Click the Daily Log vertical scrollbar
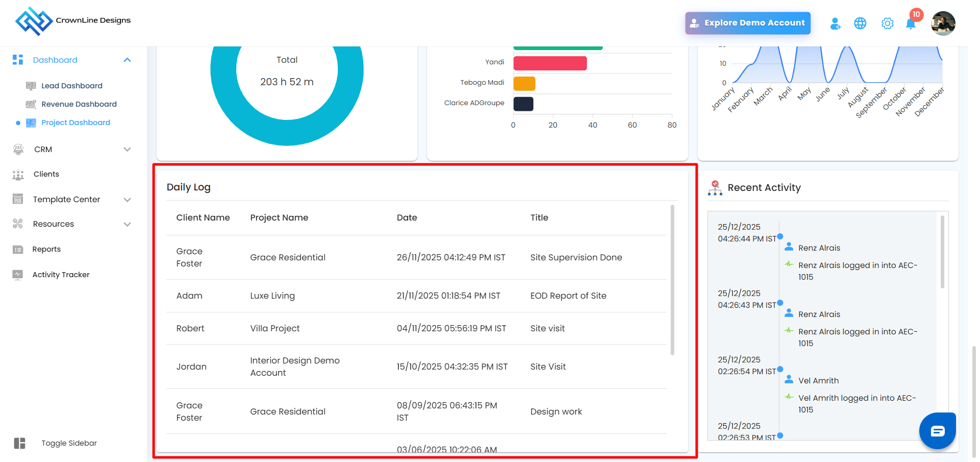This screenshot has width=980, height=462. click(672, 280)
